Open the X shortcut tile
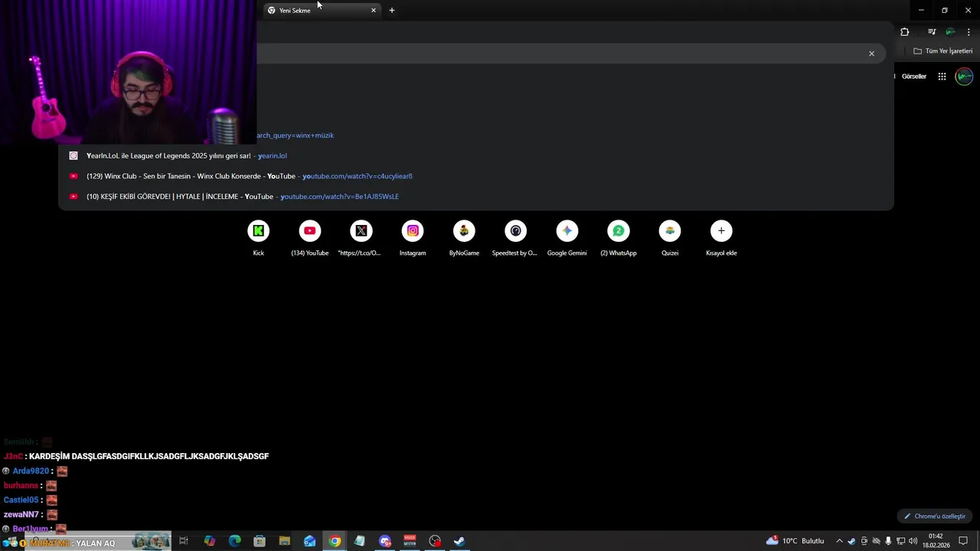Viewport: 980px width, 551px height. pos(361,238)
